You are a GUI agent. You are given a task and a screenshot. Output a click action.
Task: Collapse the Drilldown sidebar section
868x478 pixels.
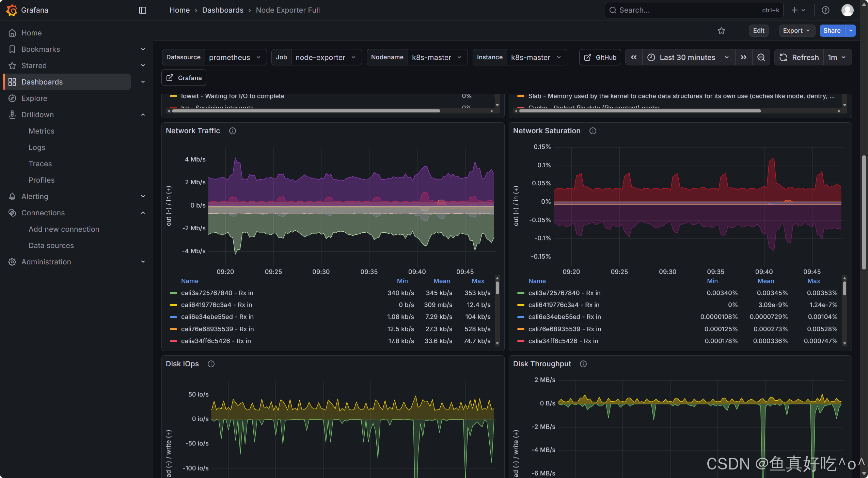pos(143,115)
